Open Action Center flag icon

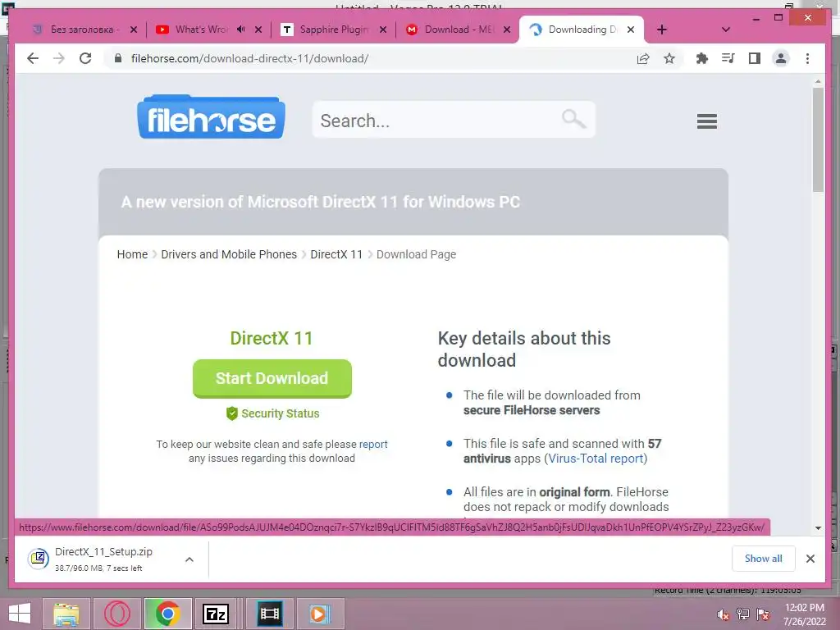tap(763, 614)
